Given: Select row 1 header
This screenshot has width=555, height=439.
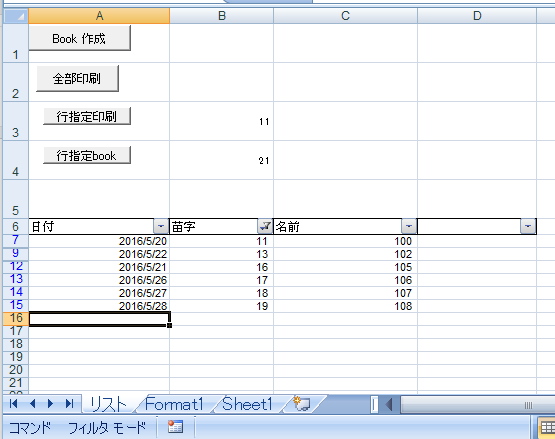Looking at the screenshot, I should (x=16, y=43).
